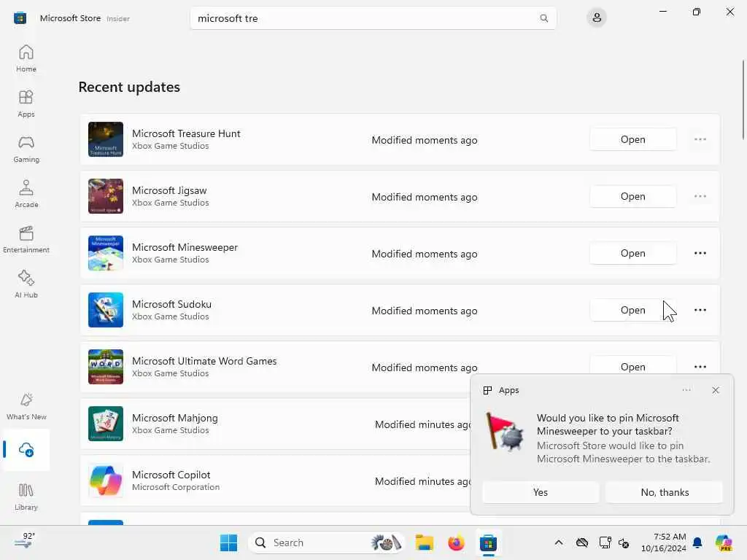The height and width of the screenshot is (560, 747).
Task: Click Recent updates heading
Action: [x=129, y=87]
